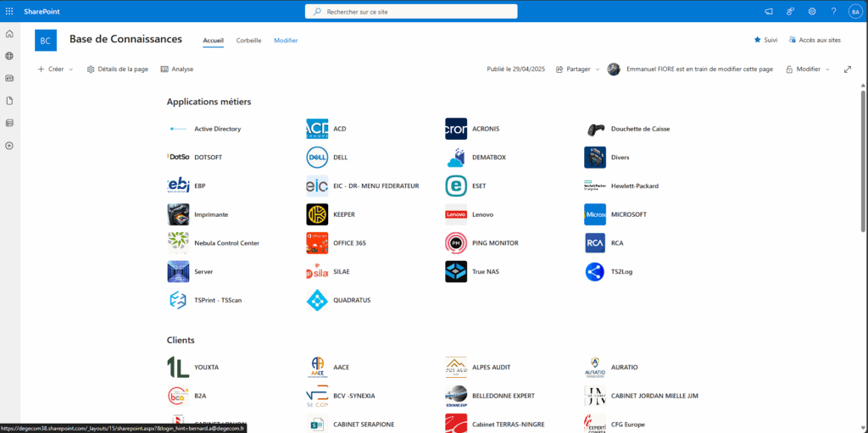Select the Corbeille tab
868x433 pixels.
click(x=248, y=41)
